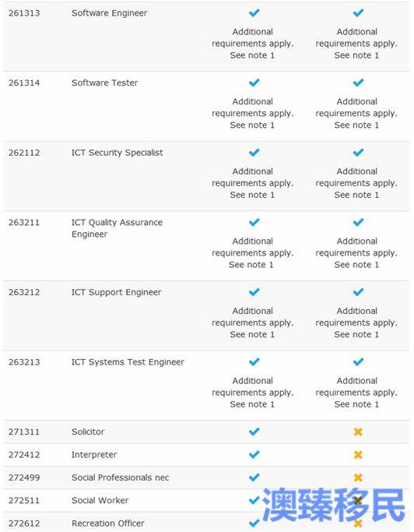Click first-column checkmark for ICT Security Specialist
The height and width of the screenshot is (532, 414).
(254, 153)
